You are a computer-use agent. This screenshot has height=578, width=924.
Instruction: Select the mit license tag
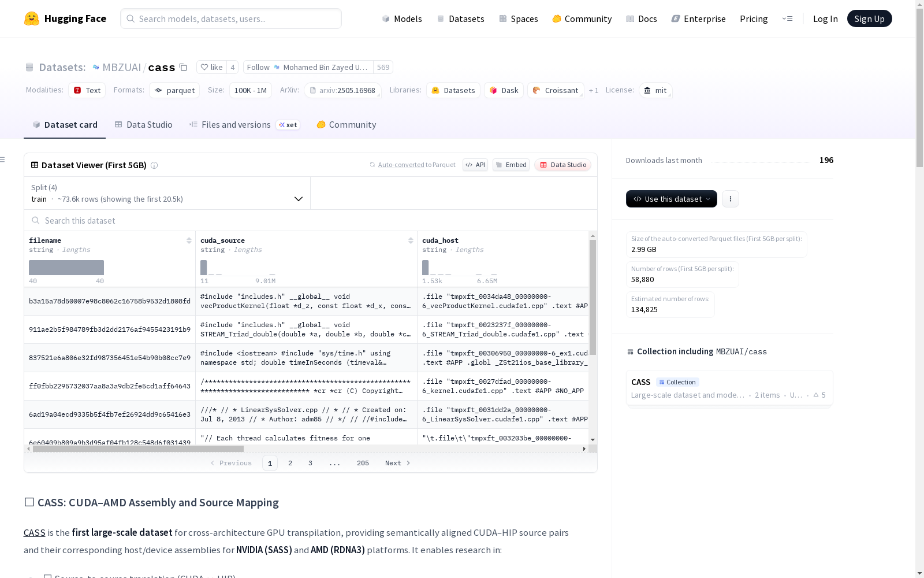655,90
